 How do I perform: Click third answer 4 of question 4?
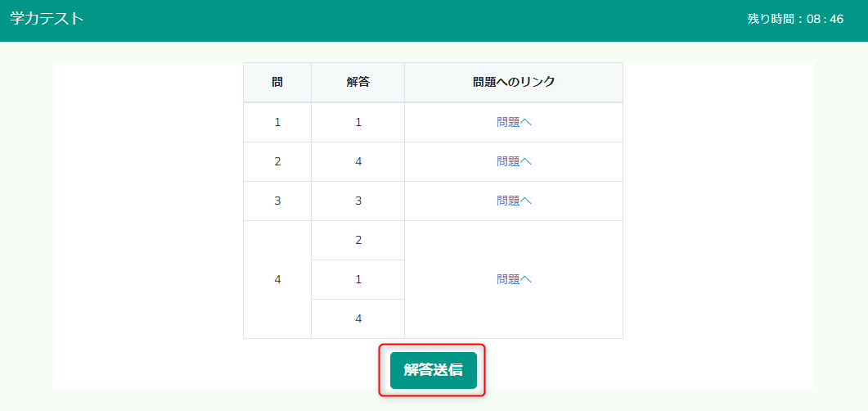coord(358,319)
